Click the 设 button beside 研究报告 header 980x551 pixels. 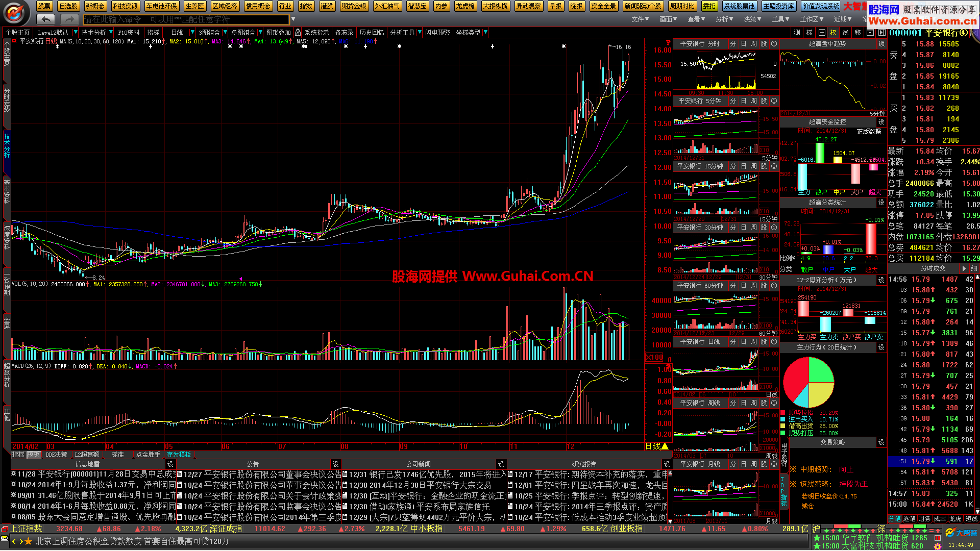667,464
